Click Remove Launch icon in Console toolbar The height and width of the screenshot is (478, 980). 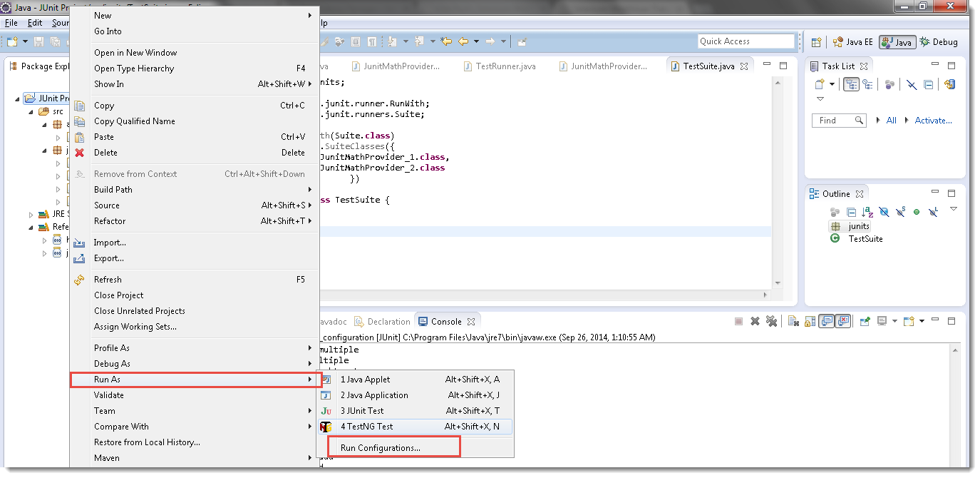(755, 322)
